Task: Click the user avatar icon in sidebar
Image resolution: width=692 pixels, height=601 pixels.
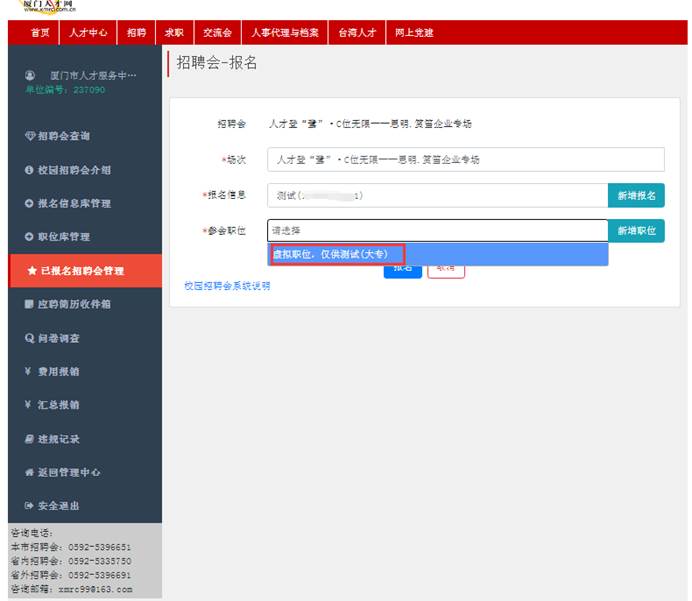Action: (x=29, y=76)
